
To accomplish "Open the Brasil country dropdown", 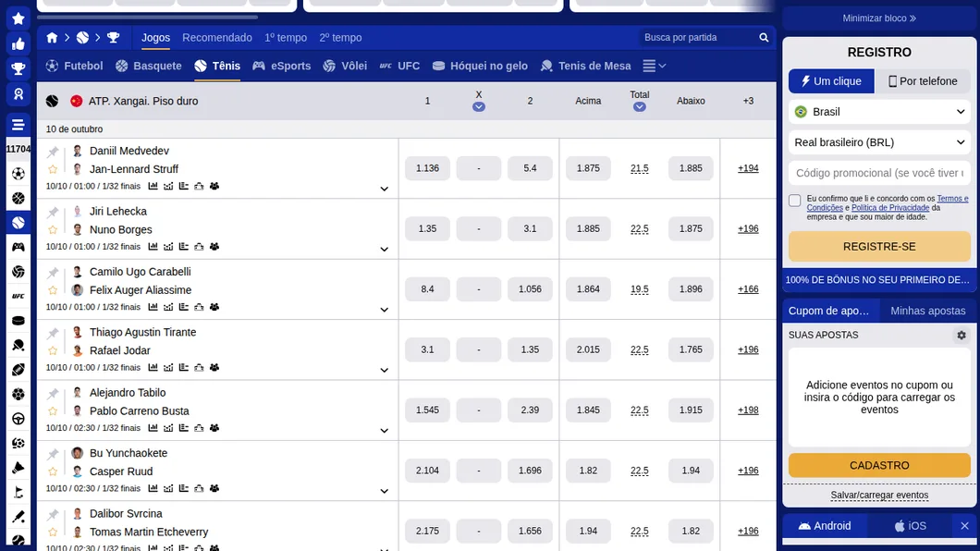I will [x=879, y=112].
